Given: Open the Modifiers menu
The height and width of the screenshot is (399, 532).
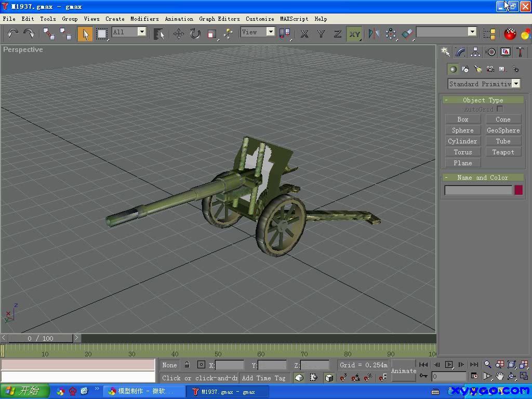Looking at the screenshot, I should tap(144, 19).
